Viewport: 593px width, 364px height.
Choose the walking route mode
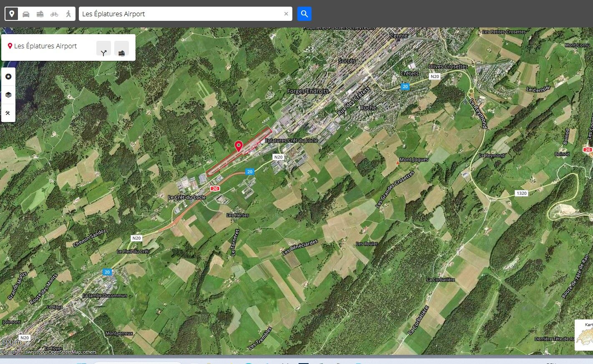tap(68, 14)
